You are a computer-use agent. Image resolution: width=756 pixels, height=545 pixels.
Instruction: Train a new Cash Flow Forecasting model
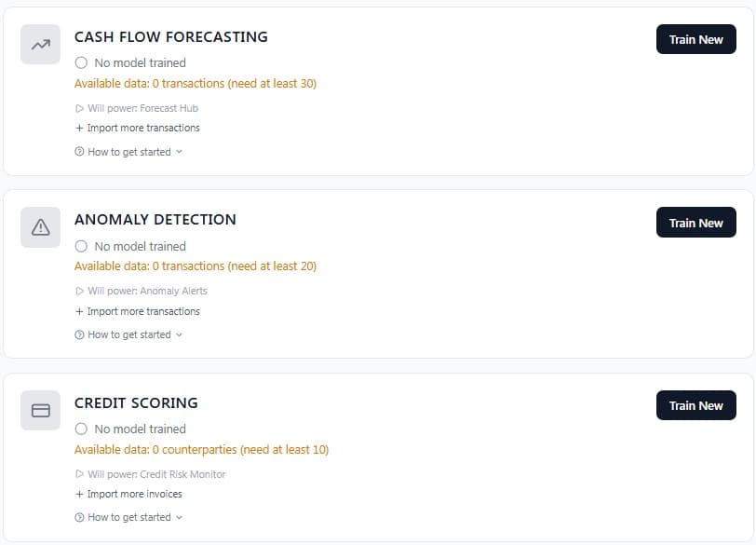pyautogui.click(x=695, y=40)
